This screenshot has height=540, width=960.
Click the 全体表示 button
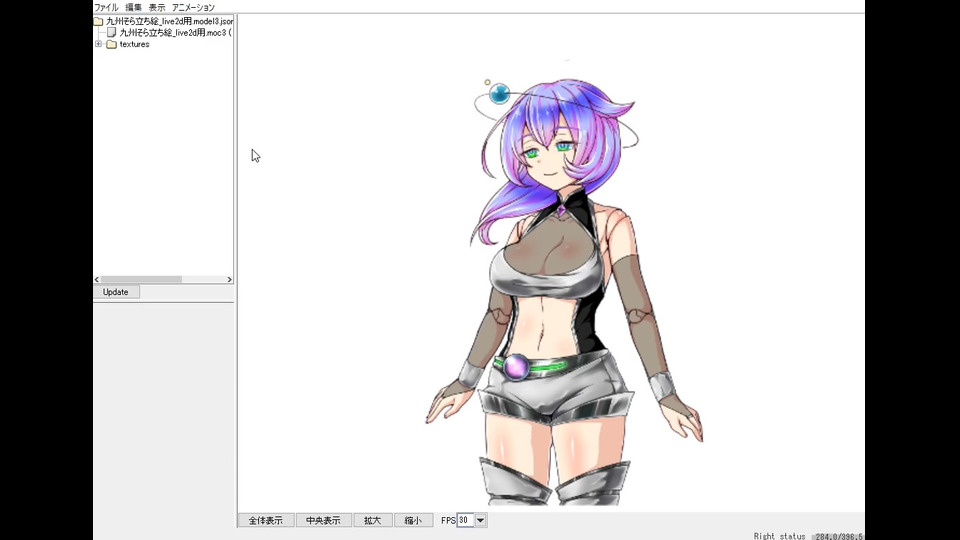[x=266, y=520]
